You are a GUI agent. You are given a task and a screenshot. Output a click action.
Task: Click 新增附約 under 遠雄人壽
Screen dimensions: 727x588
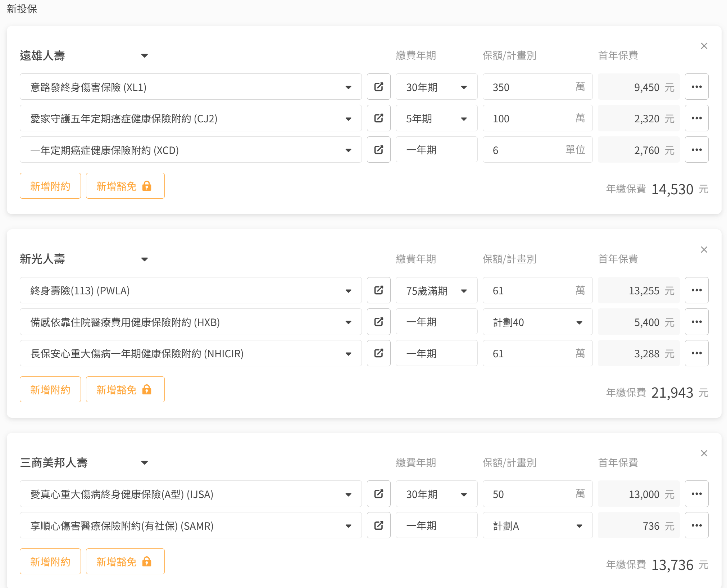pyautogui.click(x=50, y=186)
